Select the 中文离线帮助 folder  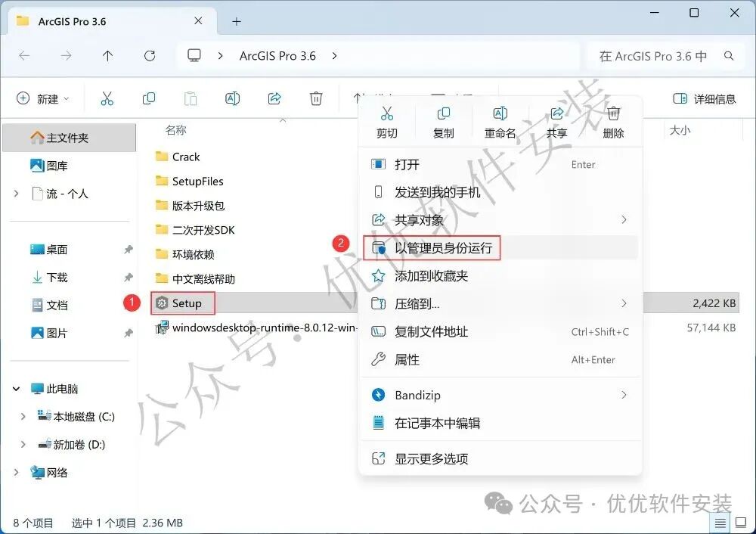pyautogui.click(x=195, y=279)
